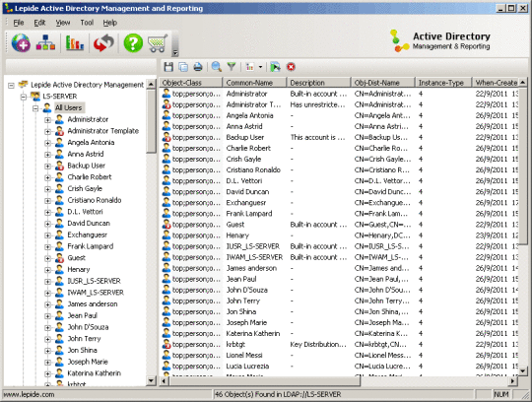Open the Edit menu

point(39,23)
